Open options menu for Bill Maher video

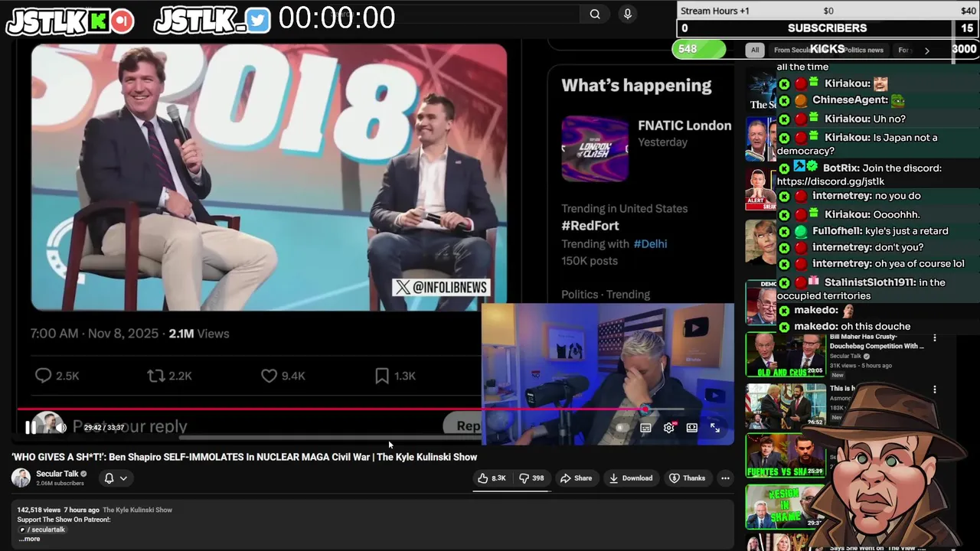click(934, 337)
